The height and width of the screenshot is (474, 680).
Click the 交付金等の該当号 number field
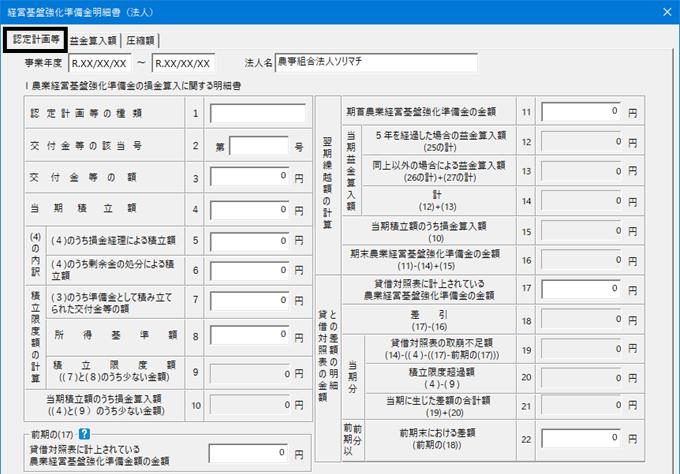point(259,146)
